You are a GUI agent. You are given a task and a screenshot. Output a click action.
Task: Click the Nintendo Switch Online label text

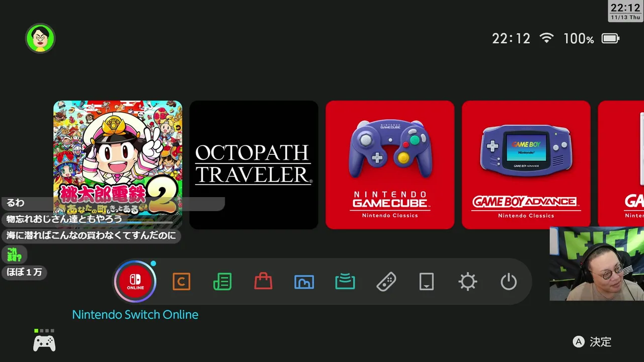(x=135, y=315)
